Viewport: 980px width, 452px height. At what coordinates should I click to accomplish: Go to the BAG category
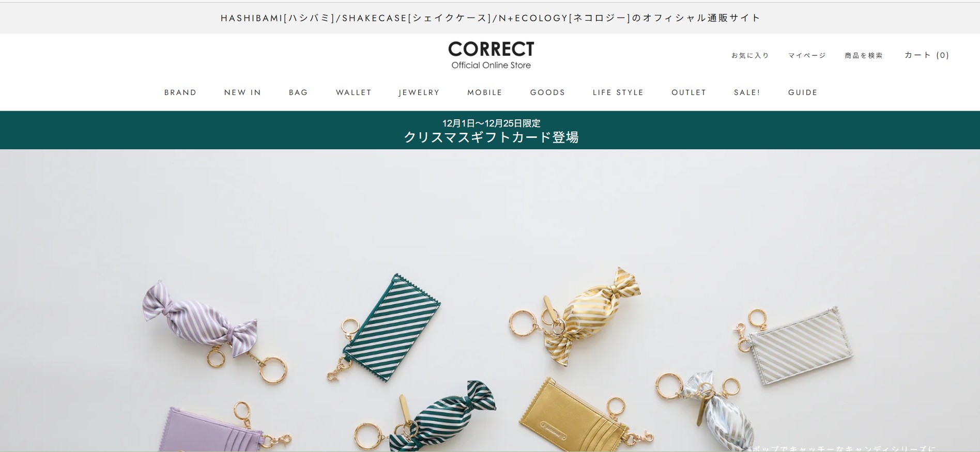pos(298,92)
